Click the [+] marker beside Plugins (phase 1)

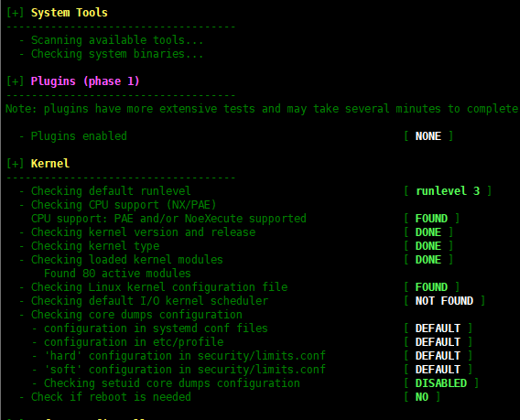point(16,81)
